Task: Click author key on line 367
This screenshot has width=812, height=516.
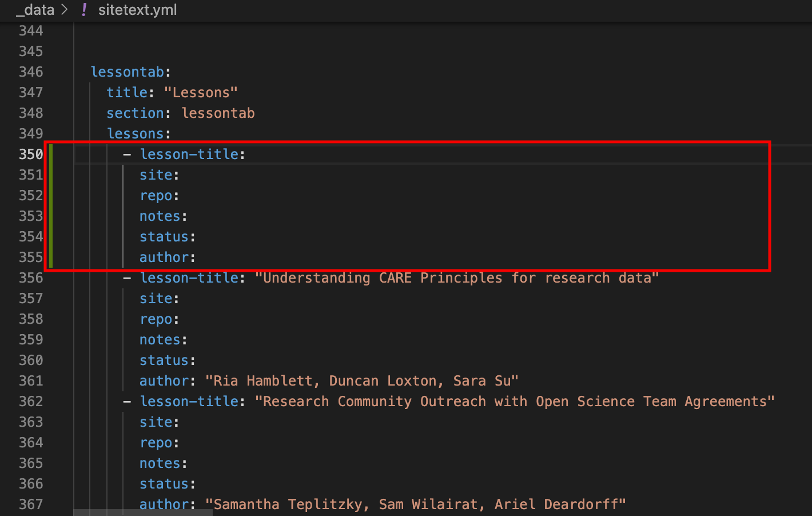Action: point(164,505)
